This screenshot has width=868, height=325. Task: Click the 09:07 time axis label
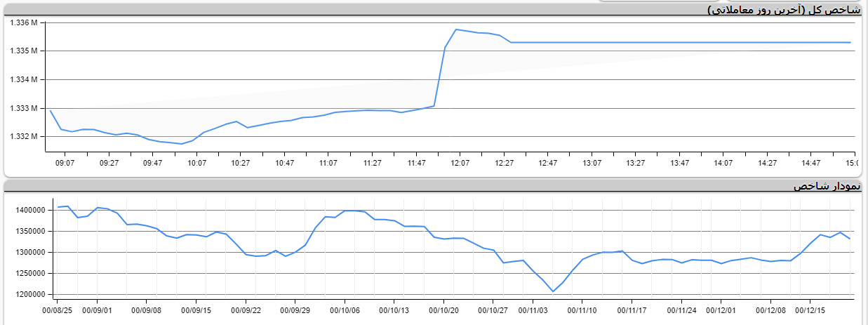click(x=65, y=163)
